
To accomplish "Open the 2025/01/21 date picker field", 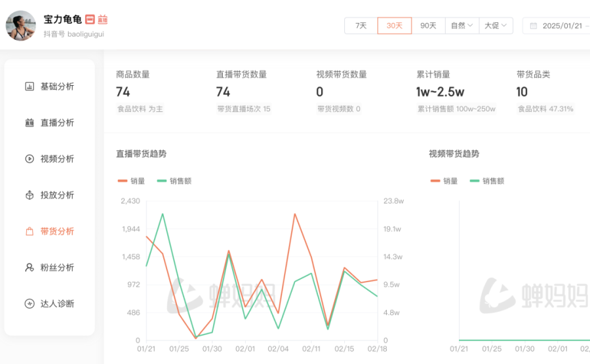I will [562, 26].
